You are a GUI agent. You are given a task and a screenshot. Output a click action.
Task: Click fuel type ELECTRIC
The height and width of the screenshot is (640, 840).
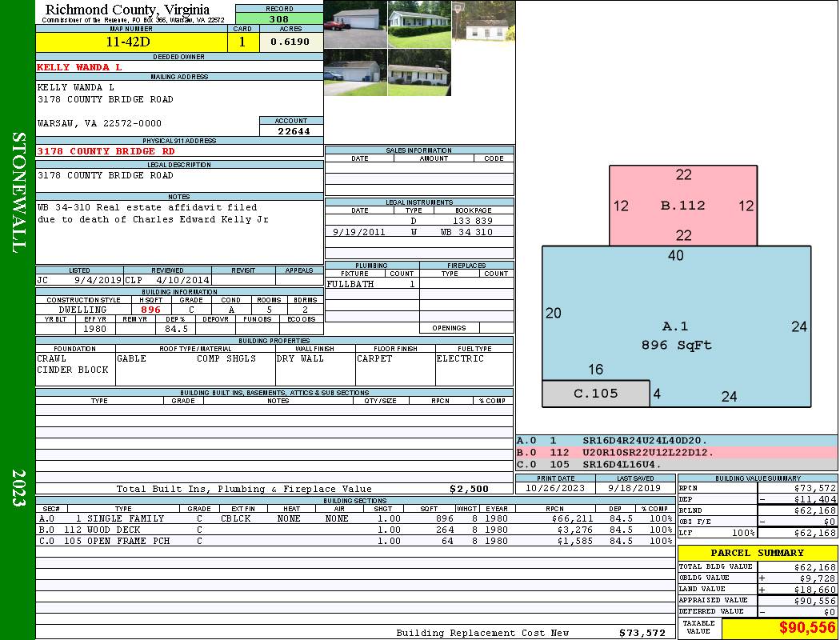pyautogui.click(x=460, y=358)
